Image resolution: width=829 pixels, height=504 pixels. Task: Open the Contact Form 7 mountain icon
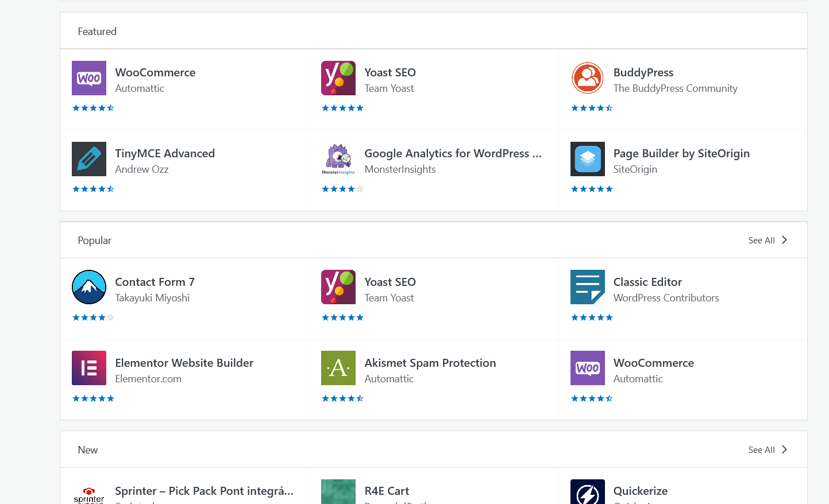point(89,287)
